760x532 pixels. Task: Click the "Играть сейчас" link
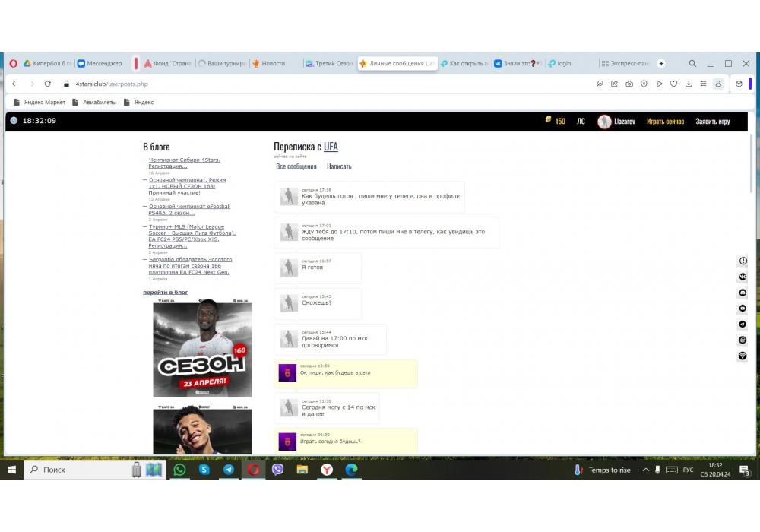click(x=665, y=122)
